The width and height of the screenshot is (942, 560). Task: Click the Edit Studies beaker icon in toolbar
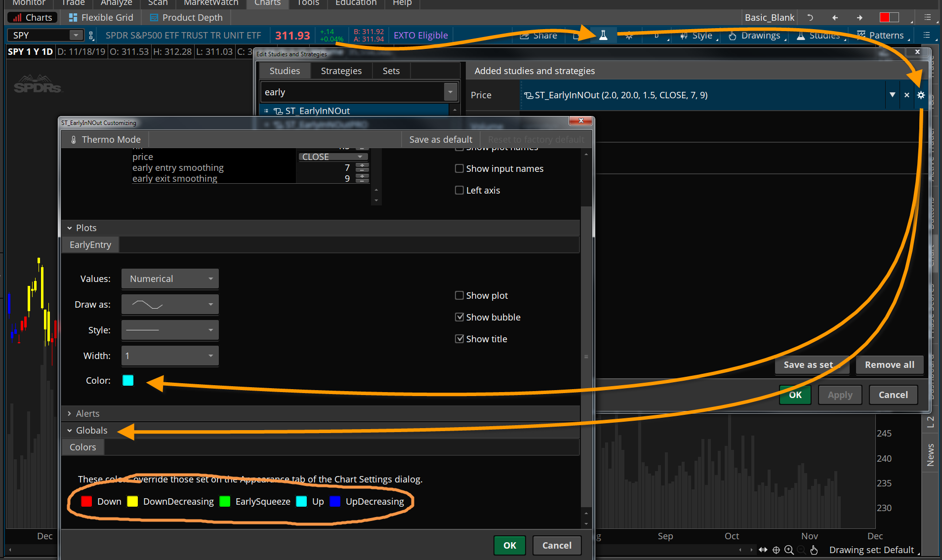(x=603, y=36)
